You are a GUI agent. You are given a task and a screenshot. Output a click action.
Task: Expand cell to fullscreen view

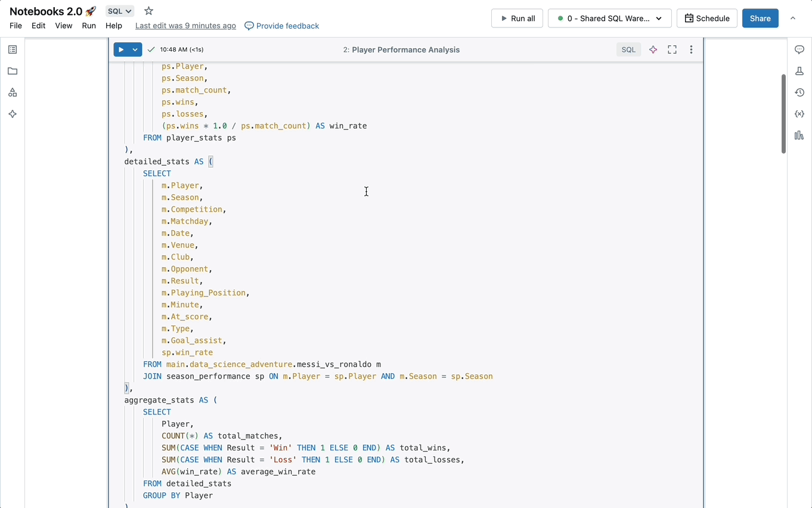click(672, 49)
